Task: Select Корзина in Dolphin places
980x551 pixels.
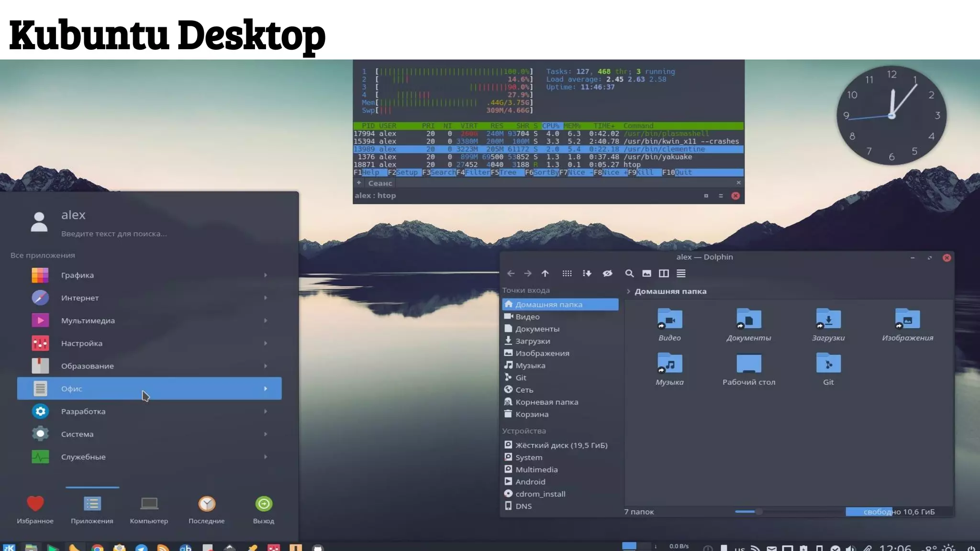Action: click(532, 414)
